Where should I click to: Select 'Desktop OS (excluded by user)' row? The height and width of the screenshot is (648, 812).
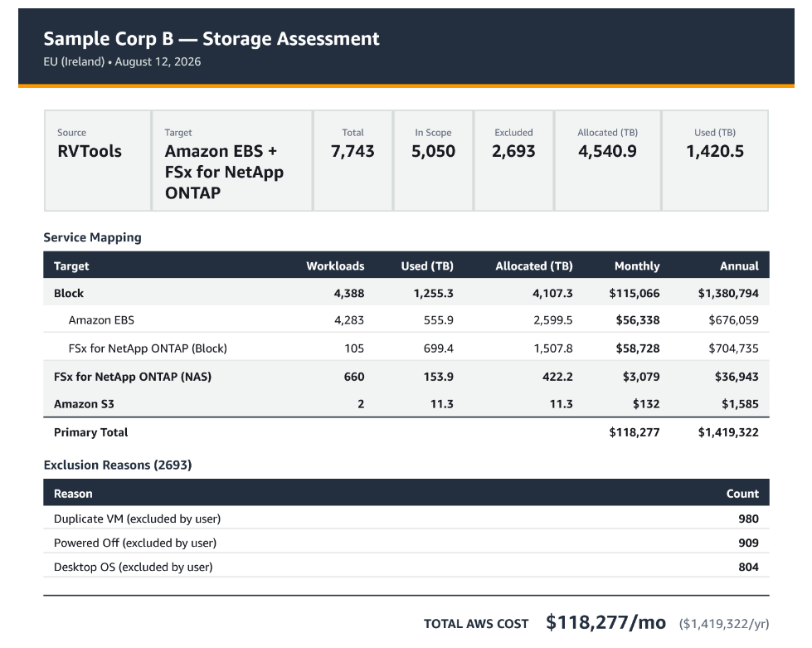406,567
